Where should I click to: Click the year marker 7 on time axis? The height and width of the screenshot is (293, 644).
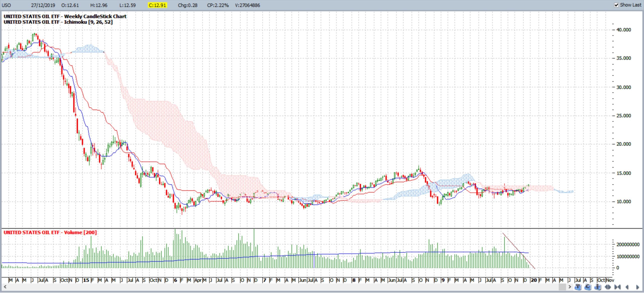click(x=264, y=280)
